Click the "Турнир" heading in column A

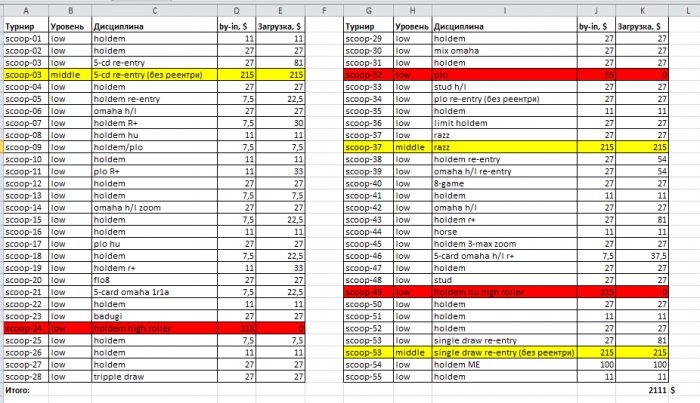click(x=20, y=26)
